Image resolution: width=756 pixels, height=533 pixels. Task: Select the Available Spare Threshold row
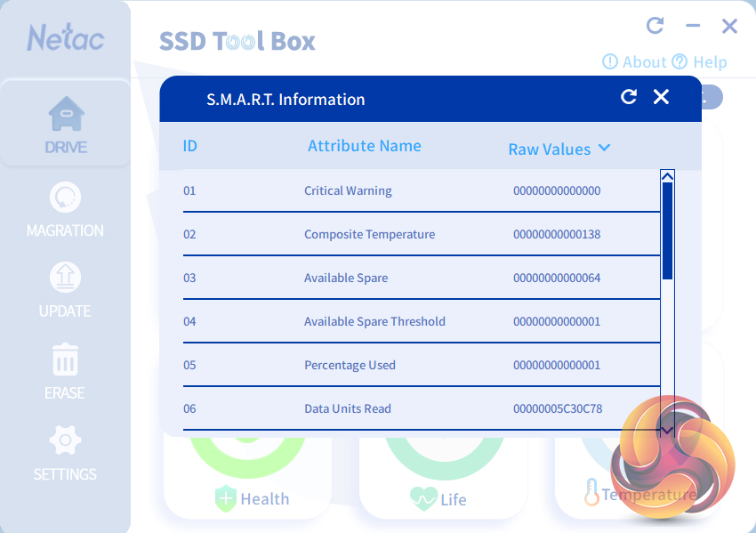pyautogui.click(x=422, y=321)
